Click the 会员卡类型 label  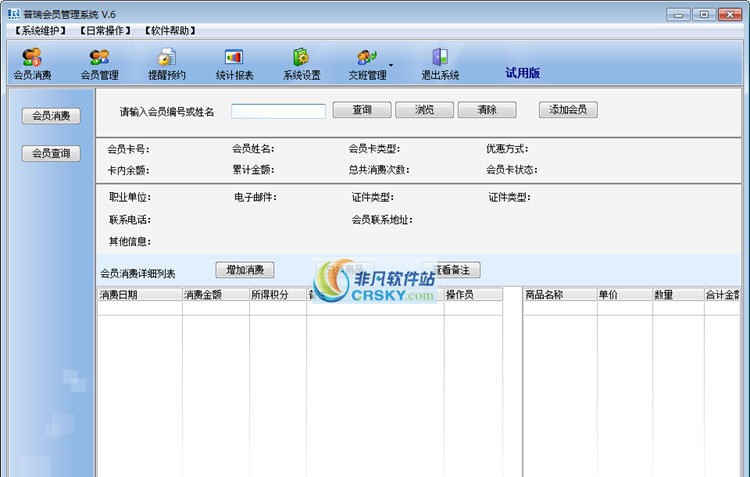point(374,149)
